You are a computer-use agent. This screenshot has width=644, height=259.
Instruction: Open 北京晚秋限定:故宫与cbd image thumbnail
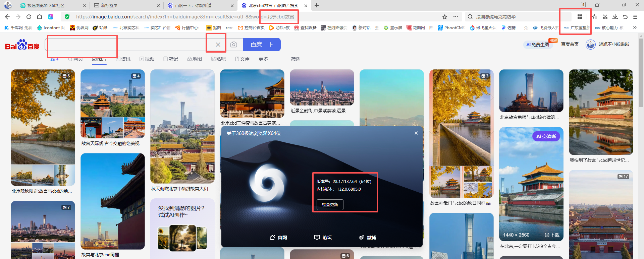click(43, 127)
